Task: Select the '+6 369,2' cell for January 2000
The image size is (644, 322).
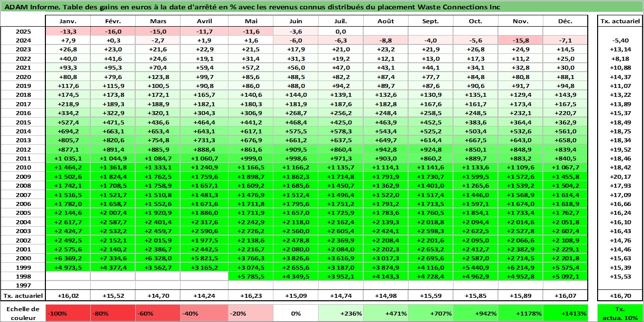Action: [x=68, y=258]
